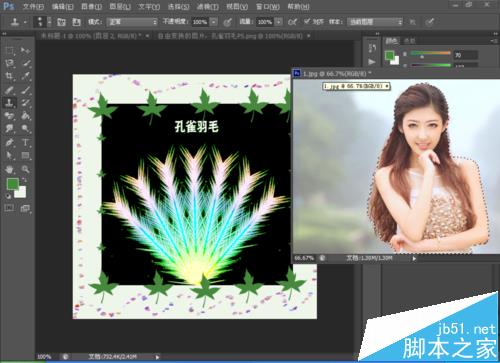Open the 图层(L) menu
Image resolution: width=500 pixels, height=363 pixels.
(x=120, y=6)
